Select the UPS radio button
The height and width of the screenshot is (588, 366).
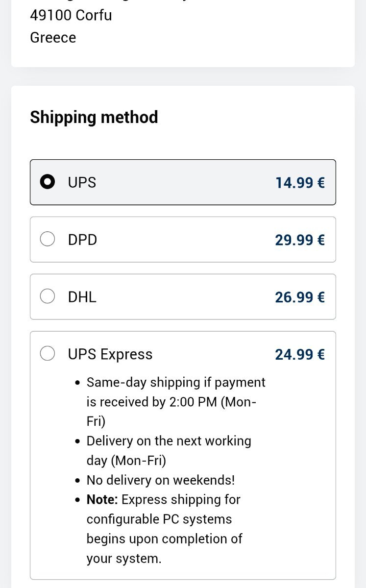tap(47, 182)
